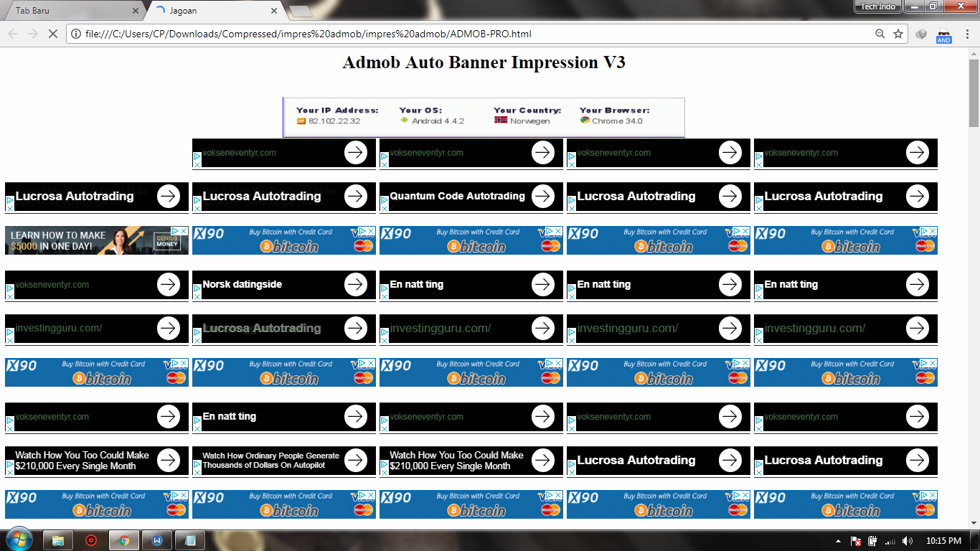The width and height of the screenshot is (980, 551).
Task: Click the blue AND download extension icon
Action: 943,33
